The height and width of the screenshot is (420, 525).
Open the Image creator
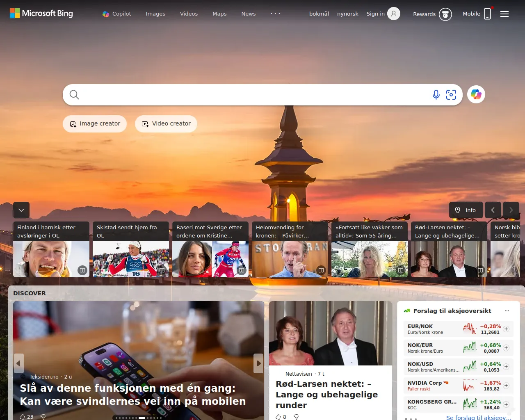95,123
